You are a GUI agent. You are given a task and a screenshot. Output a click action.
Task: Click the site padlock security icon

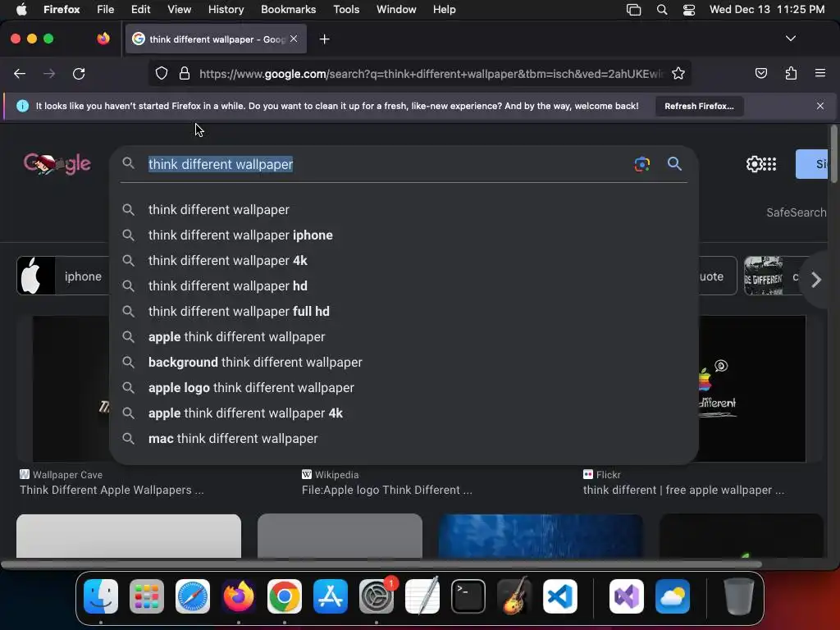tap(185, 73)
